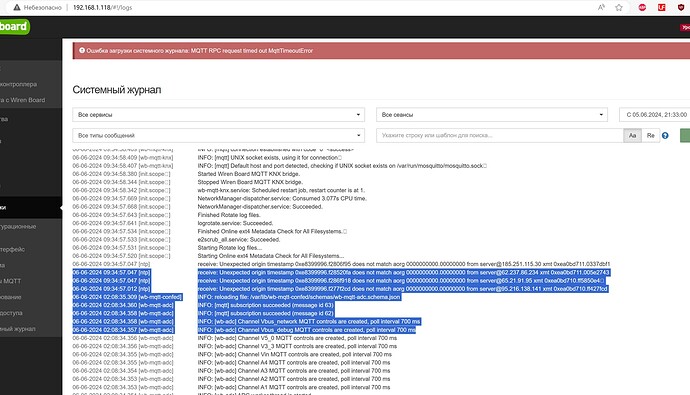Click the start date field '05.06.2024, 21:33:00'
Image resolution: width=690 pixels, height=395 pixels.
point(655,115)
